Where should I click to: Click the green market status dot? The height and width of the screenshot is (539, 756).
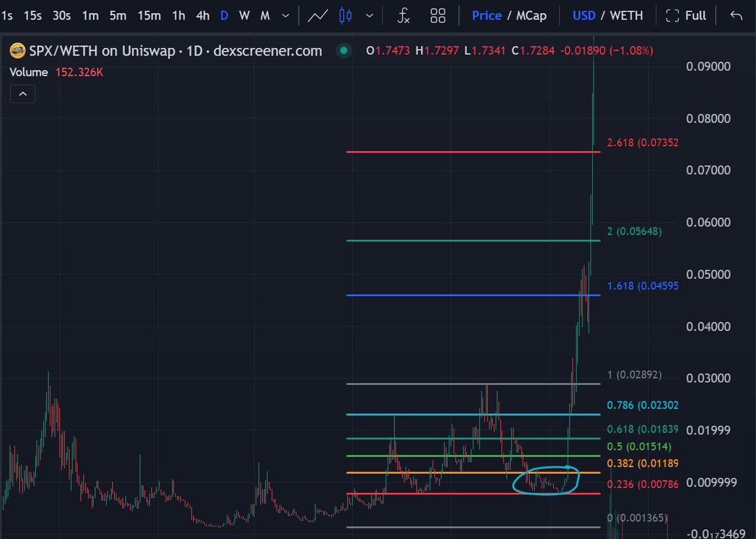tap(343, 50)
